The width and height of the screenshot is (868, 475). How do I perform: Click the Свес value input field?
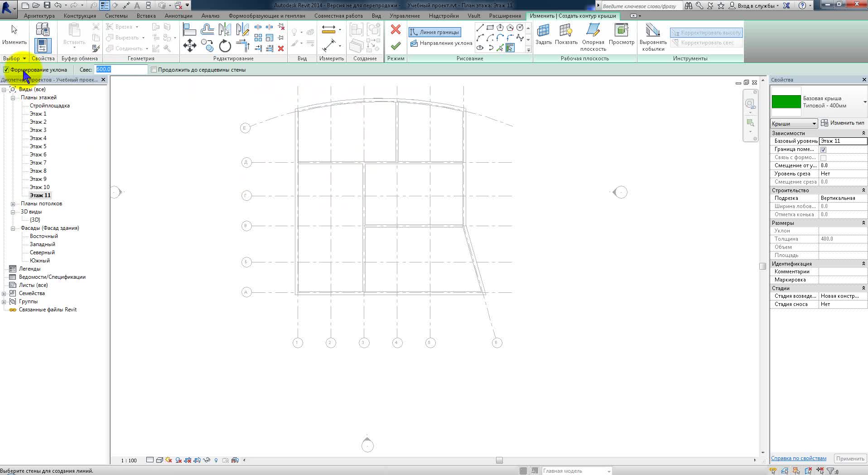[x=121, y=69]
